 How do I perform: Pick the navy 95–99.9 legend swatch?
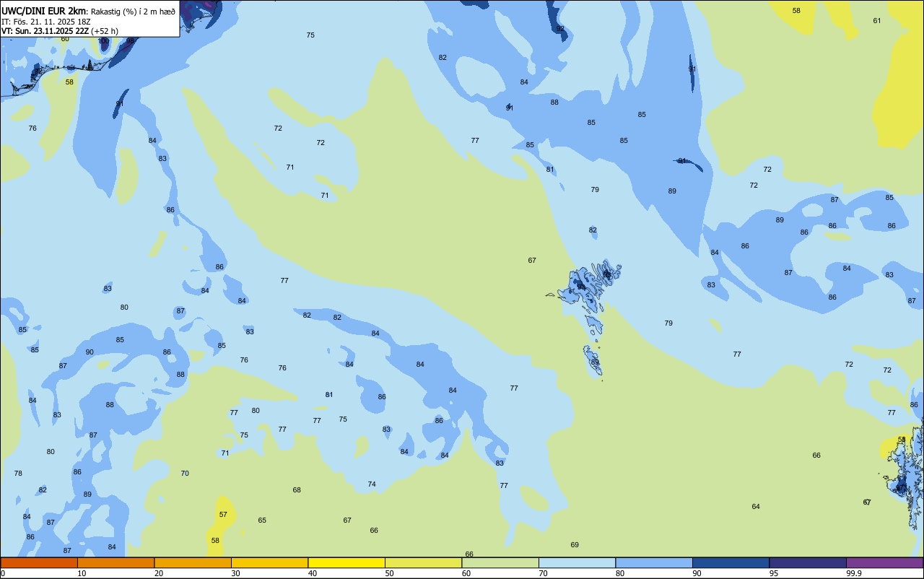[x=808, y=562]
